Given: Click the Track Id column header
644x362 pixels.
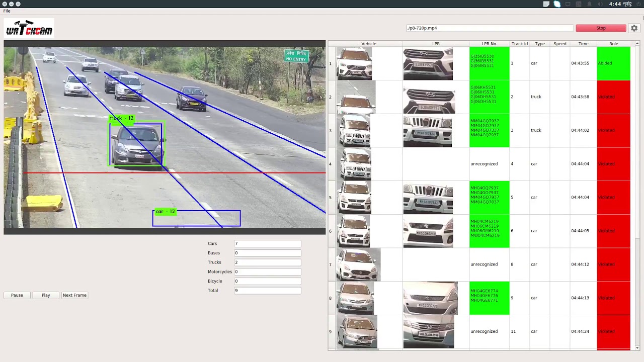Looking at the screenshot, I should pos(520,44).
